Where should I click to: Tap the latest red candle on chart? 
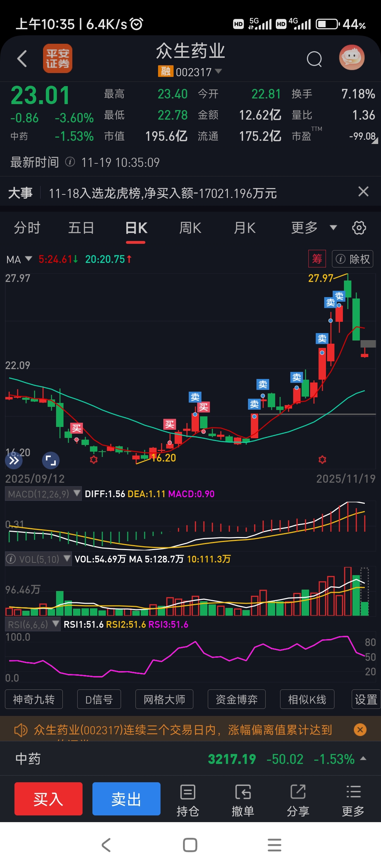(364, 353)
